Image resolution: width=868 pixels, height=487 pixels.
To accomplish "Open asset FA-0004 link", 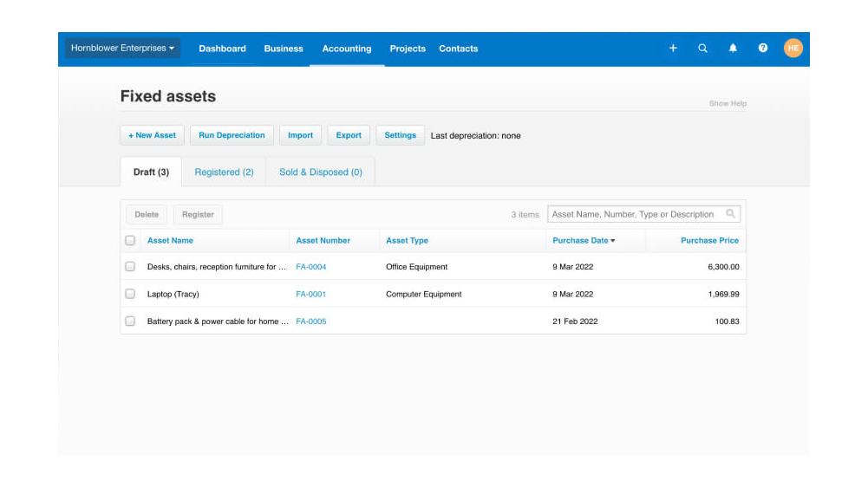I will click(x=310, y=267).
